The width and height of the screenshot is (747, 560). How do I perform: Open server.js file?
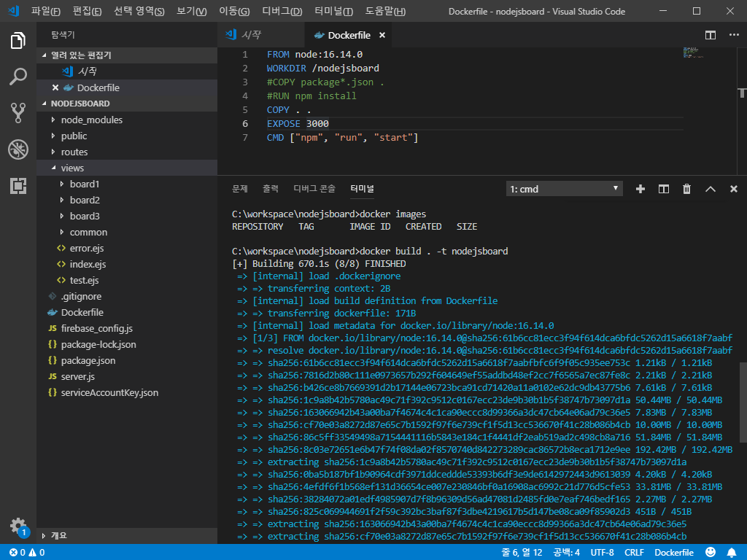(x=127, y=377)
